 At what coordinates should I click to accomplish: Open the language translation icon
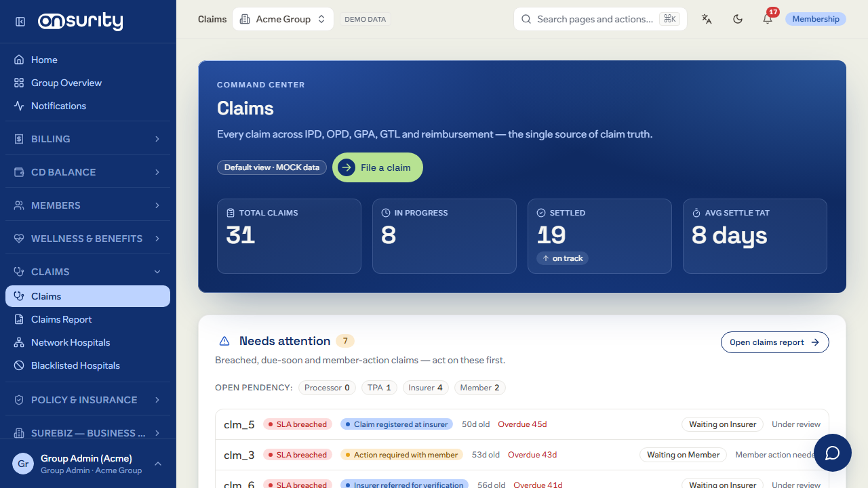tap(707, 19)
